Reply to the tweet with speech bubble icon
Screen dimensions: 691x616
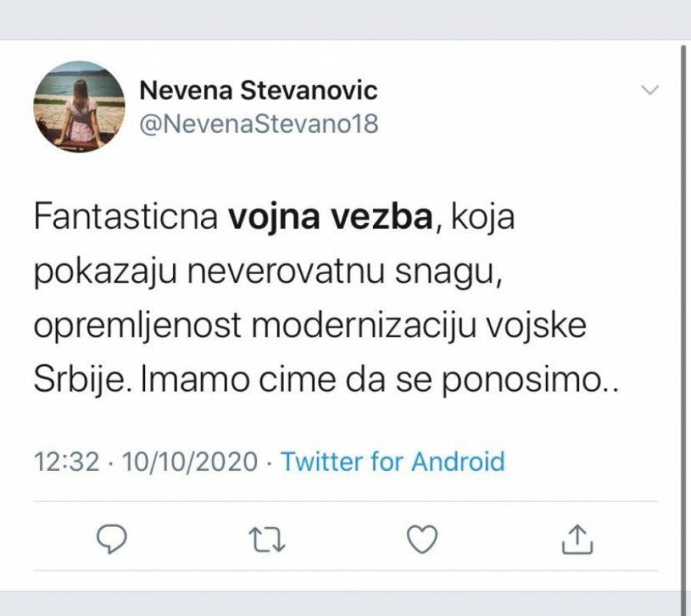tap(114, 541)
